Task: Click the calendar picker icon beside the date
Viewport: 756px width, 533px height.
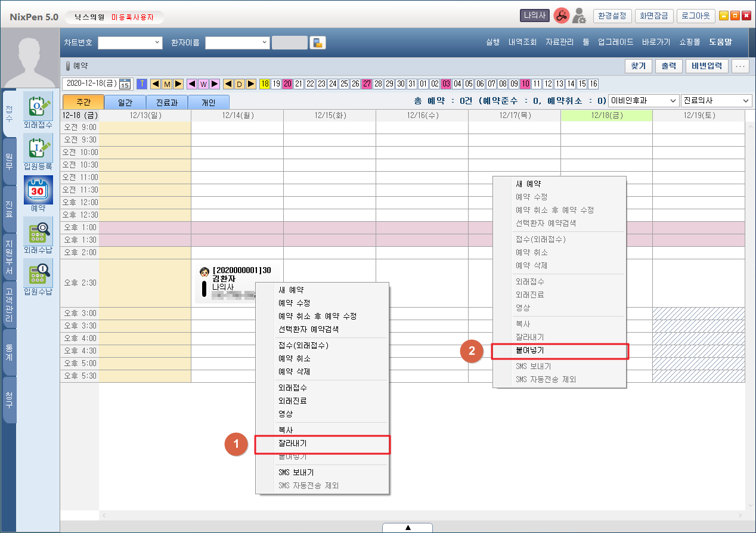Action: click(x=125, y=84)
